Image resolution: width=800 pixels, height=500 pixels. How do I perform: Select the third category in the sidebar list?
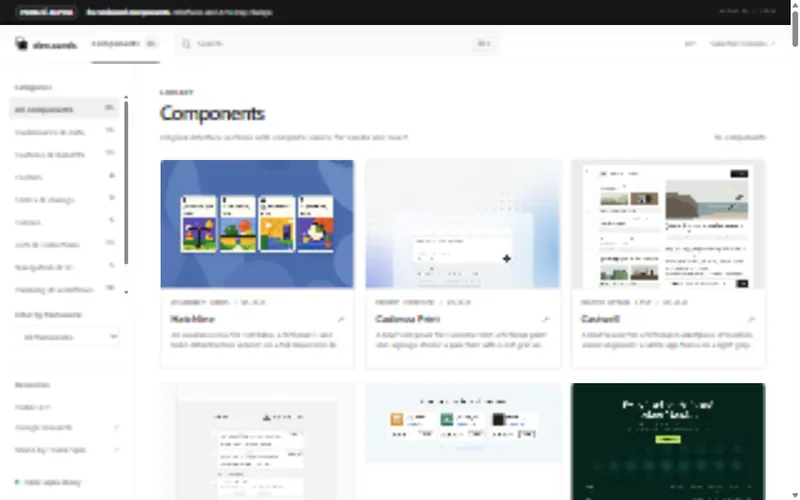pos(64,154)
